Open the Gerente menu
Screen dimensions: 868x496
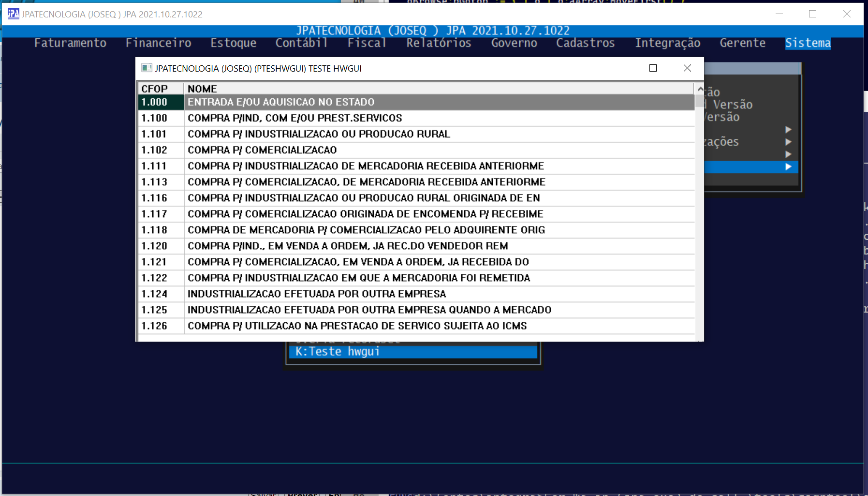coord(743,43)
